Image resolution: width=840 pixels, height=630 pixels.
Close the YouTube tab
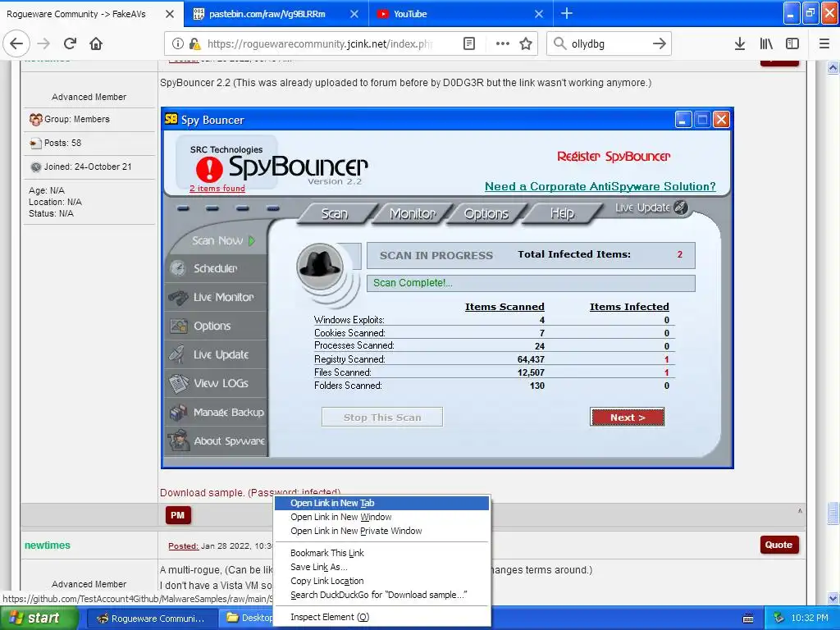539,14
